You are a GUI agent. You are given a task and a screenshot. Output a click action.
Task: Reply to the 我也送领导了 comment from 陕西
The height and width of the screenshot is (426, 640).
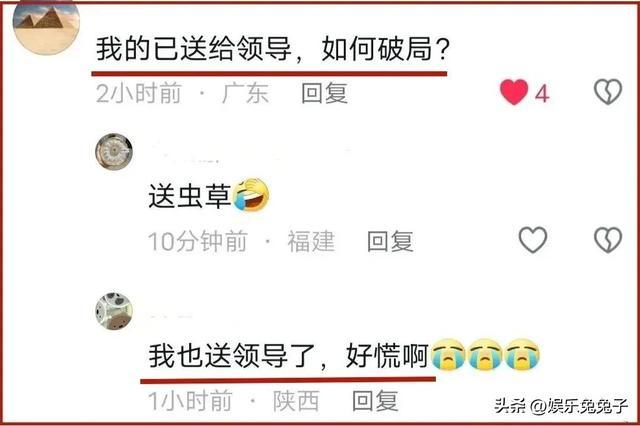(375, 401)
